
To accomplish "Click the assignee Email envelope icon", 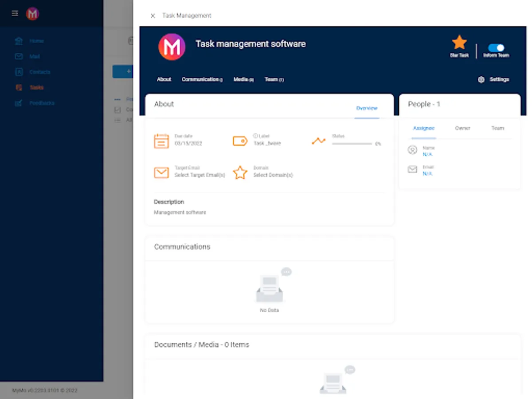I will pyautogui.click(x=412, y=169).
